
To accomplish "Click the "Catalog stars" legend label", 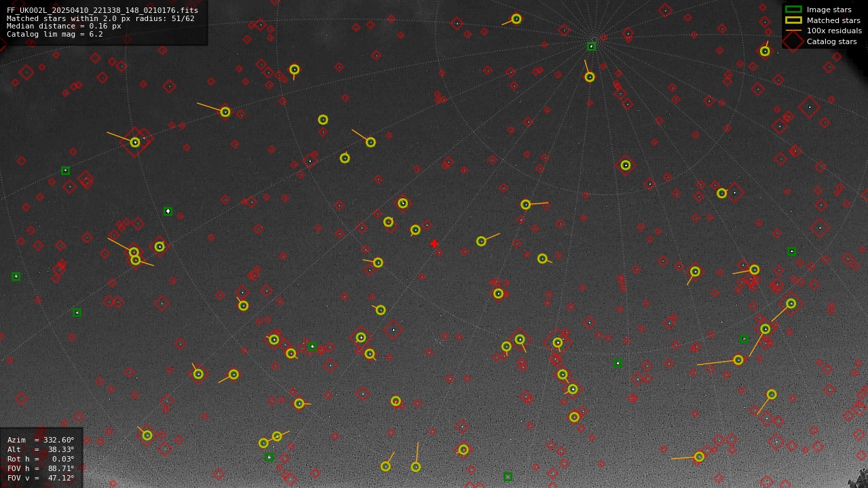I will tap(831, 41).
